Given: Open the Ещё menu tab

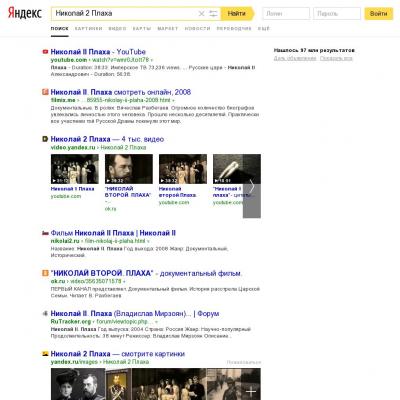Looking at the screenshot, I should click(x=264, y=29).
